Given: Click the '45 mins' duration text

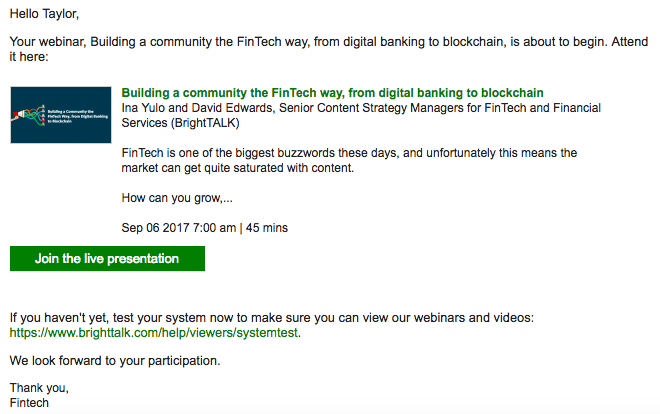Looking at the screenshot, I should 267,228.
